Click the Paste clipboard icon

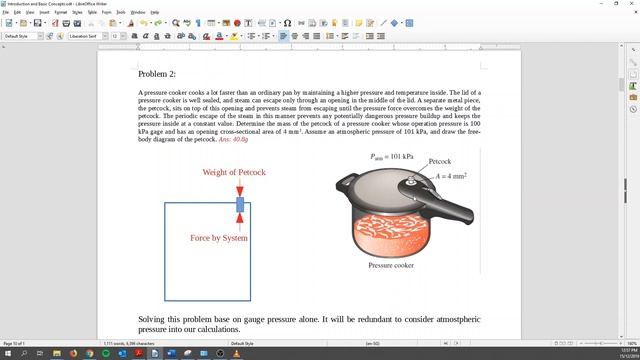(x=113, y=23)
